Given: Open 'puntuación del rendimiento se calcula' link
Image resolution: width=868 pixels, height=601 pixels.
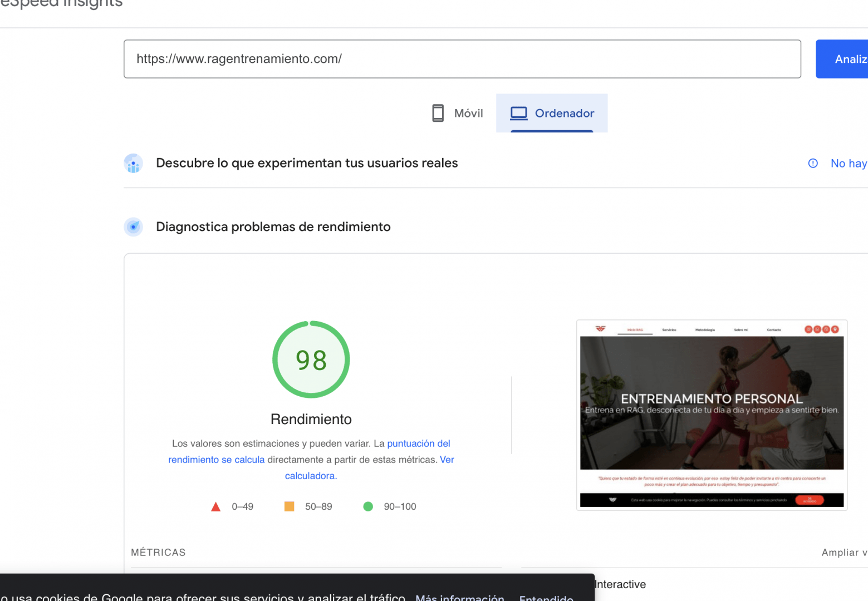Looking at the screenshot, I should tap(309, 451).
